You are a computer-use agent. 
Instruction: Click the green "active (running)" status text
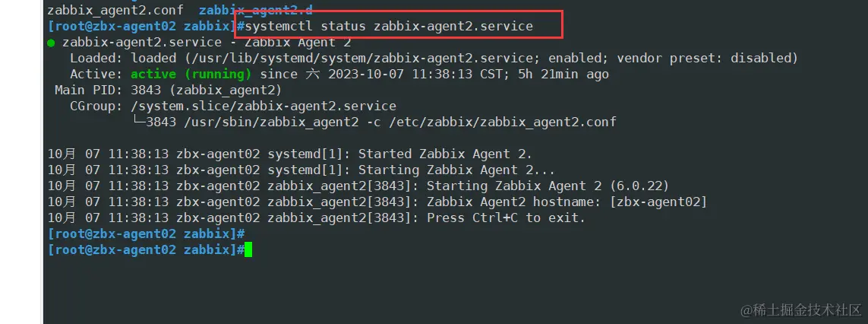coord(191,75)
